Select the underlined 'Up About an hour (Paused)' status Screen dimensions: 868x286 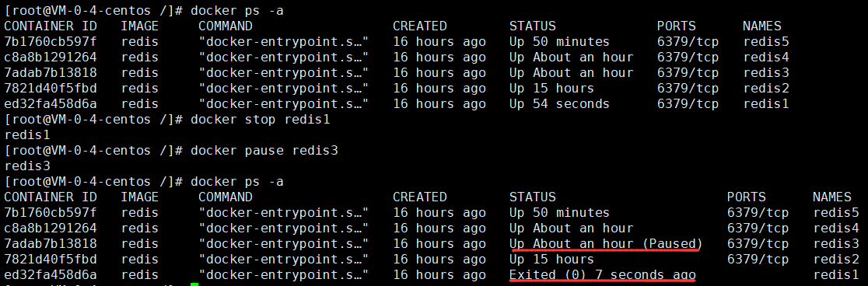(x=606, y=244)
